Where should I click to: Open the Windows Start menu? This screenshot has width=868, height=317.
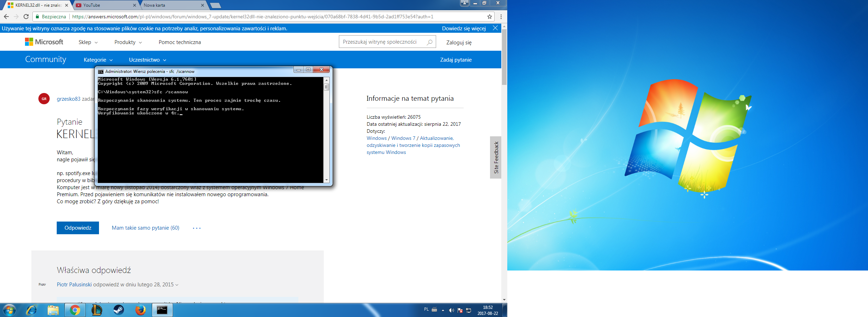point(9,310)
